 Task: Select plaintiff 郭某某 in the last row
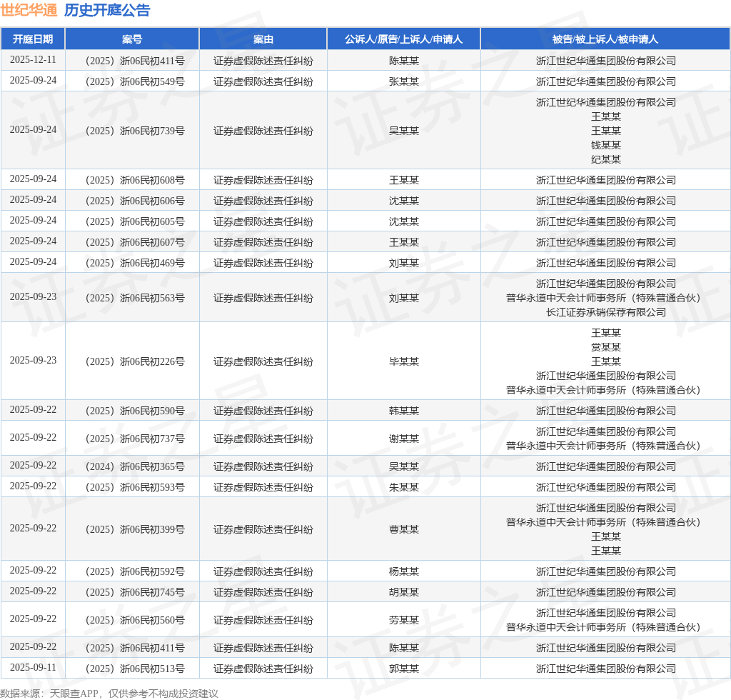[x=403, y=669]
